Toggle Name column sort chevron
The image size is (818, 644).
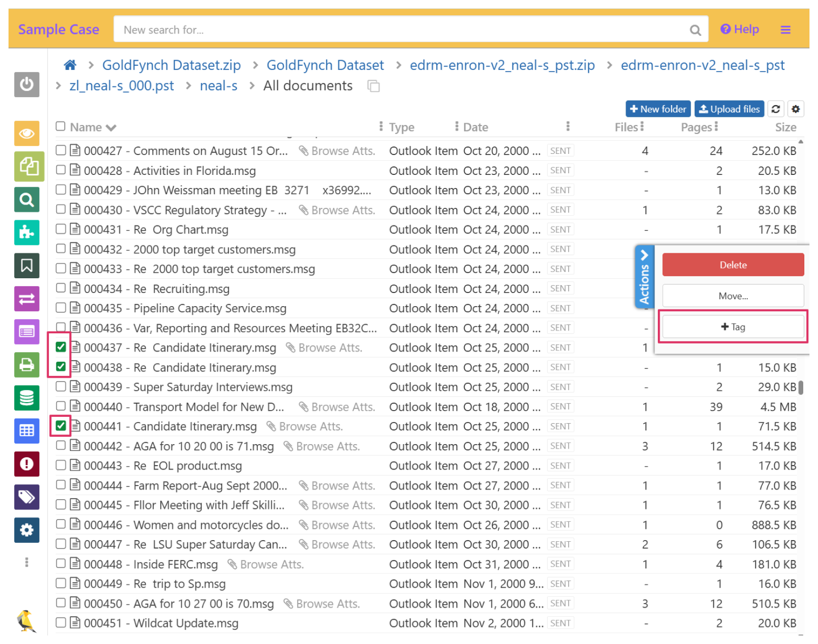[111, 128]
